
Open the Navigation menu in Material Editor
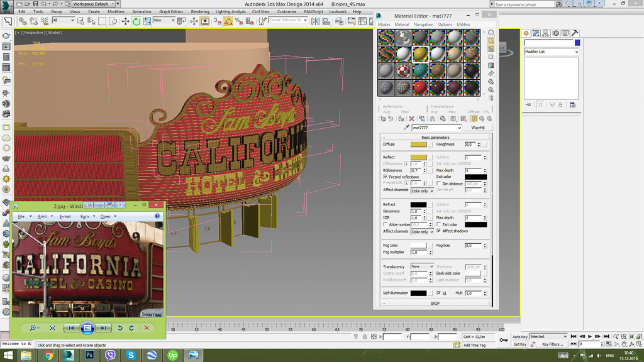pos(423,25)
